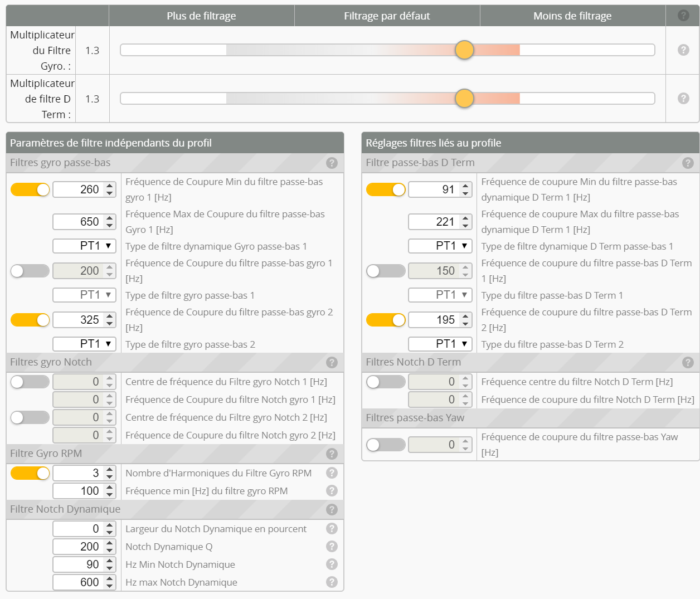Click the help icon beside 'Hz max Notch Dynamique'
Viewport: 700px width, 599px height.
[332, 582]
